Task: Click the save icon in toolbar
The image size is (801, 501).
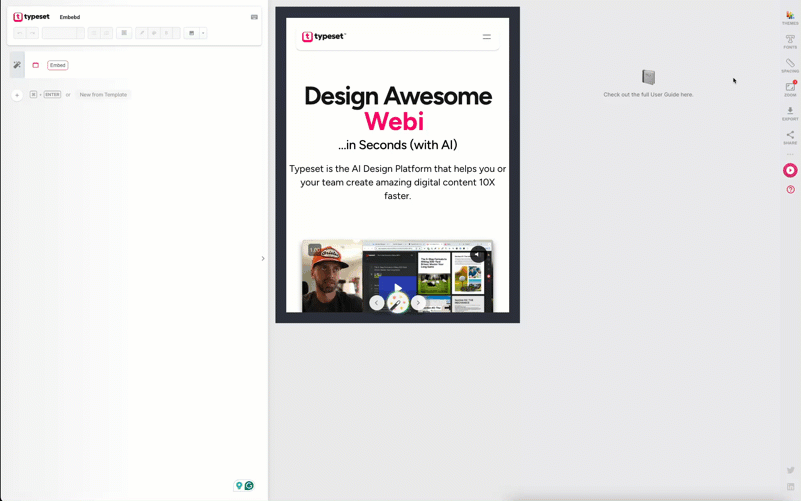Action: coord(192,33)
